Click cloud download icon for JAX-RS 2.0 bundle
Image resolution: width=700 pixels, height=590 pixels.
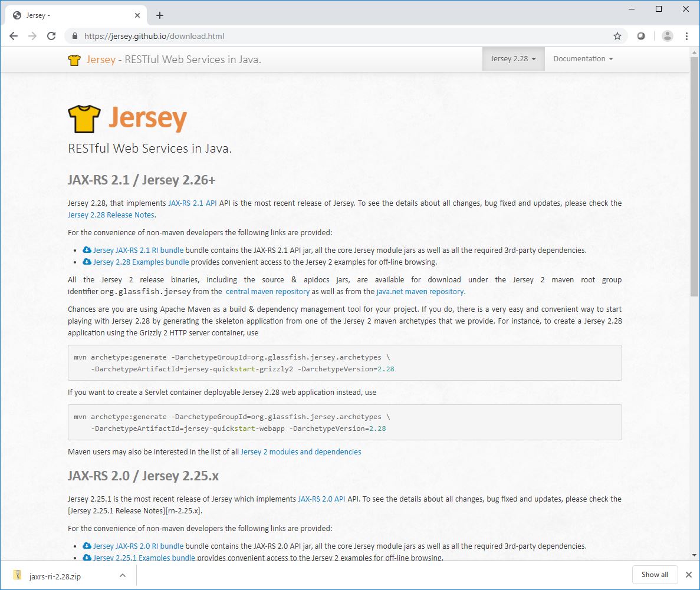pyautogui.click(x=87, y=546)
